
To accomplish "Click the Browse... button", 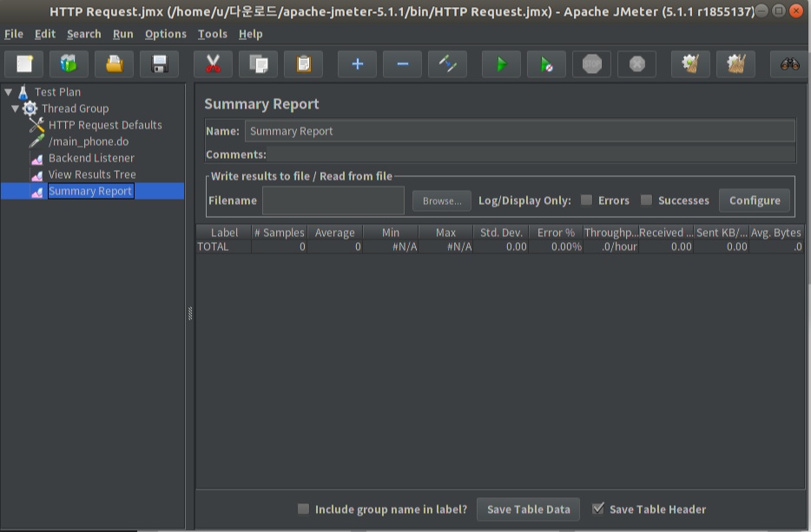I will click(x=442, y=200).
